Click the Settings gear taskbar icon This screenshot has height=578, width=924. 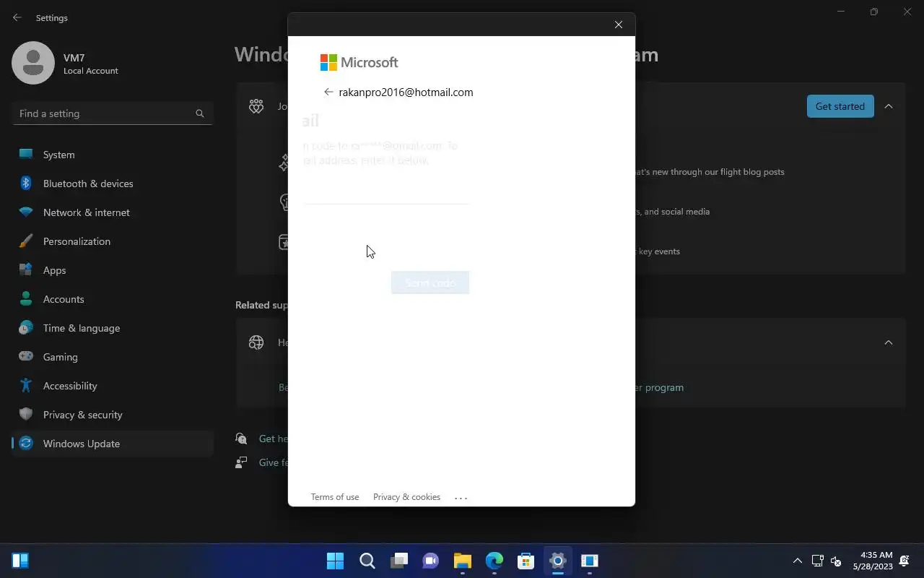pos(557,561)
